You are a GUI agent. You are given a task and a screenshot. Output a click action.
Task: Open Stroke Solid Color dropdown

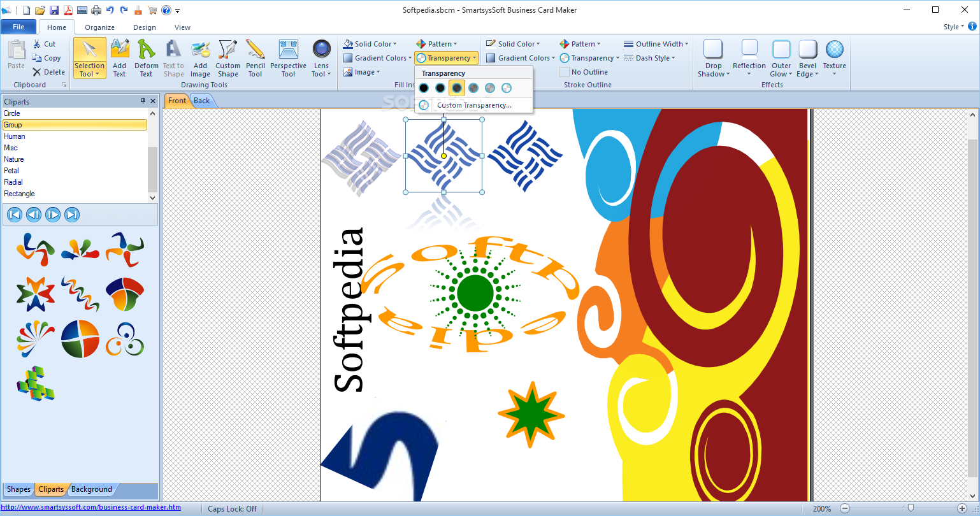[x=513, y=44]
